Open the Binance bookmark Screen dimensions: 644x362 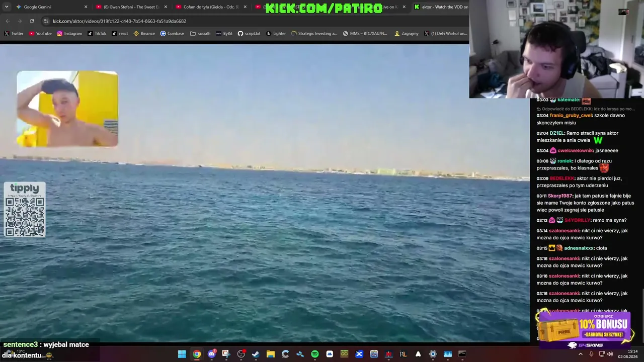click(144, 34)
